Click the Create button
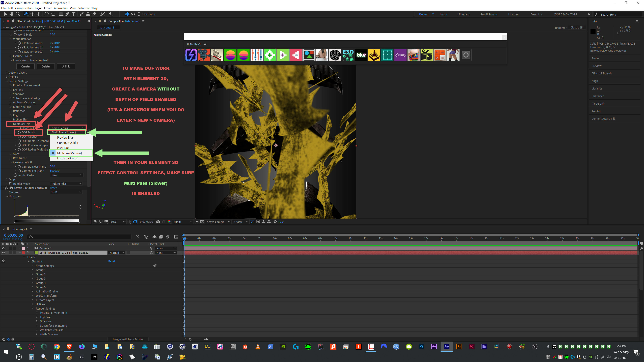 (25, 66)
